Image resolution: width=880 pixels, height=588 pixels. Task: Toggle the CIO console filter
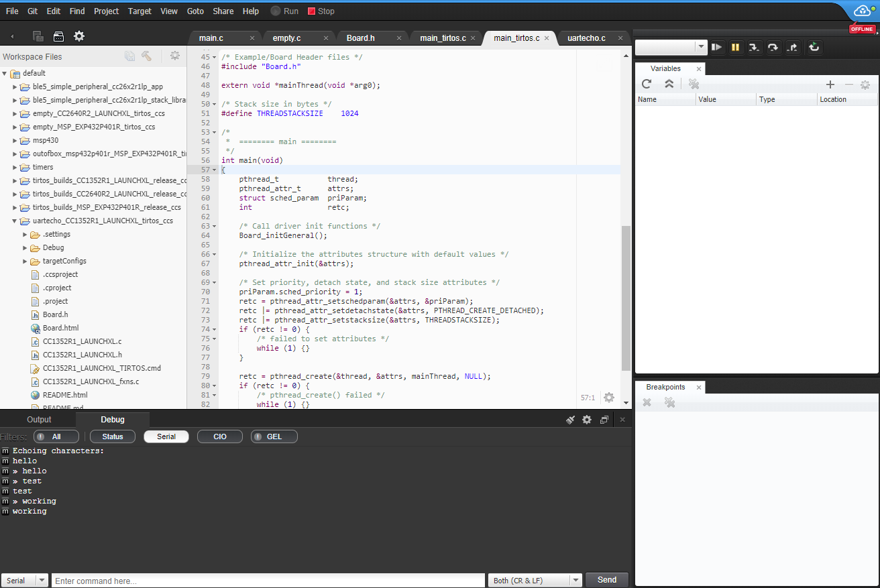pyautogui.click(x=219, y=436)
